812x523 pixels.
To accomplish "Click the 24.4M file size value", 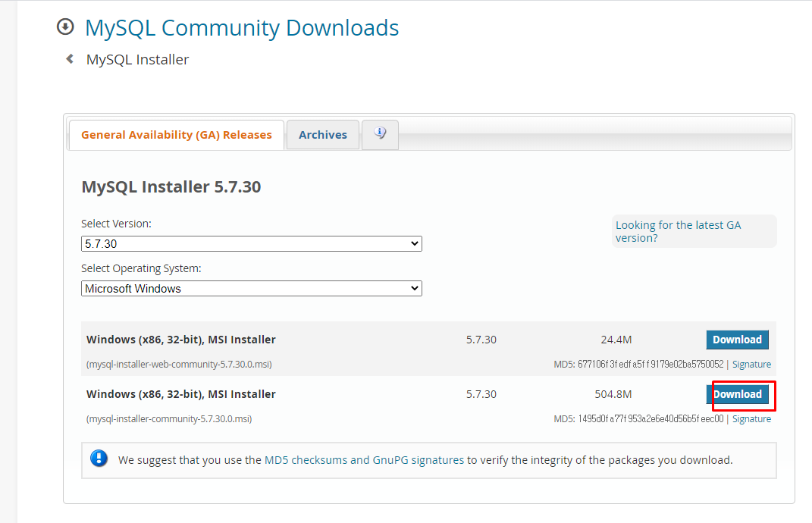I will coord(616,340).
